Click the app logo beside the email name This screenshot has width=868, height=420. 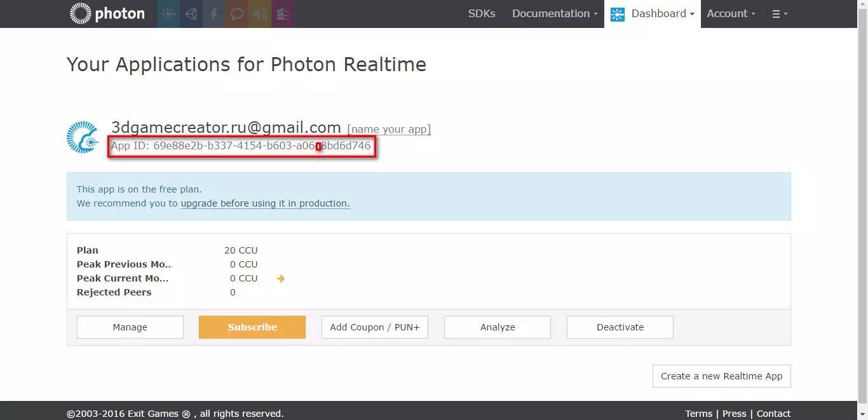tap(83, 137)
